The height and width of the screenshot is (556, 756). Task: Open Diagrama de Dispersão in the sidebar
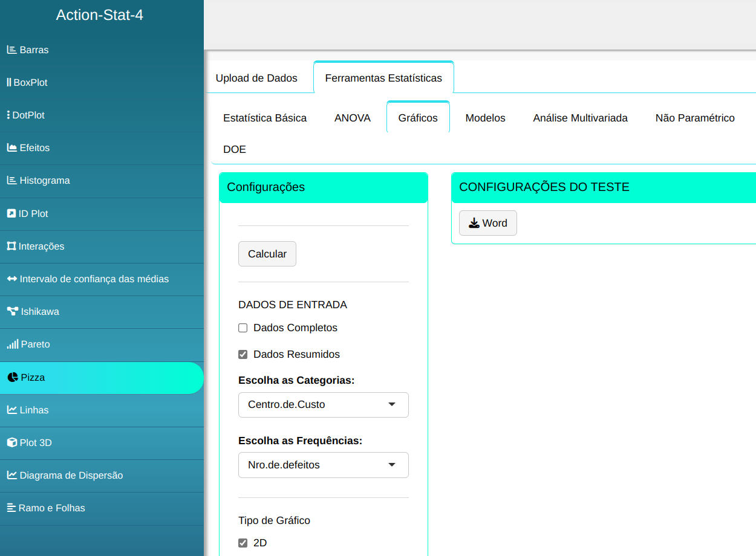[x=71, y=476]
